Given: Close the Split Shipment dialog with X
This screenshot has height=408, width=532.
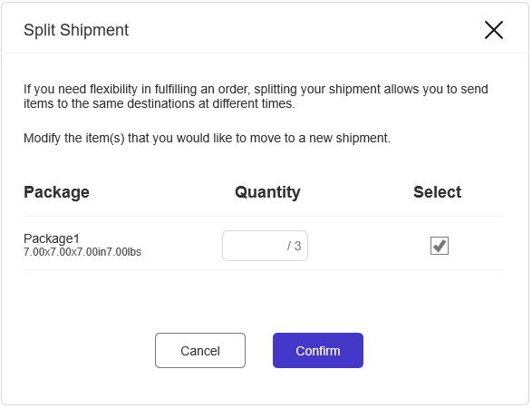Looking at the screenshot, I should click(494, 30).
